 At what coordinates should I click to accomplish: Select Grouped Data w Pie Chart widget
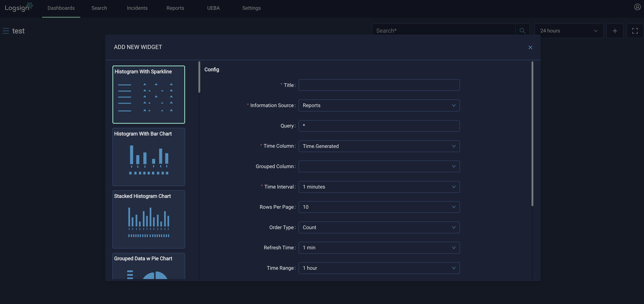point(149,266)
